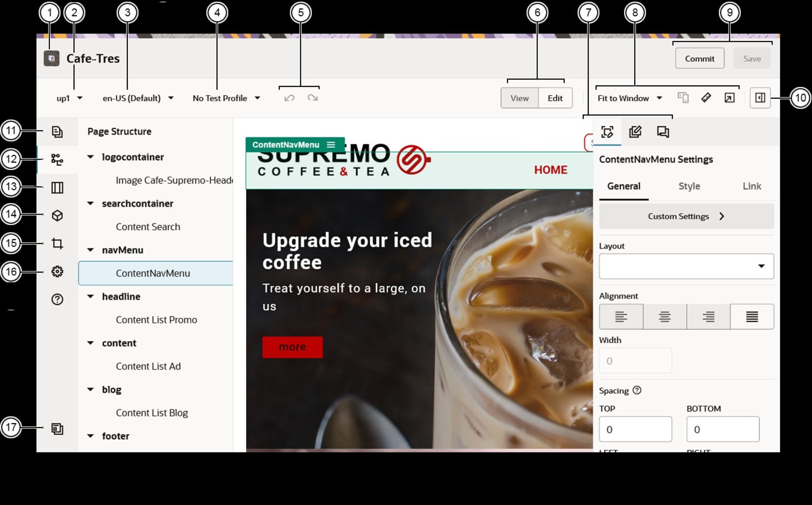812x505 pixels.
Task: Select Content List Promo item
Action: point(156,320)
